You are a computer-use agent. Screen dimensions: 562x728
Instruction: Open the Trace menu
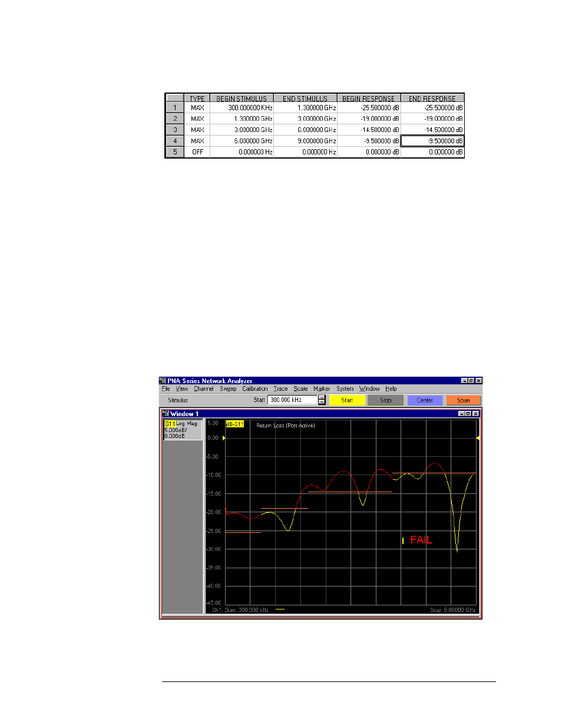point(280,388)
